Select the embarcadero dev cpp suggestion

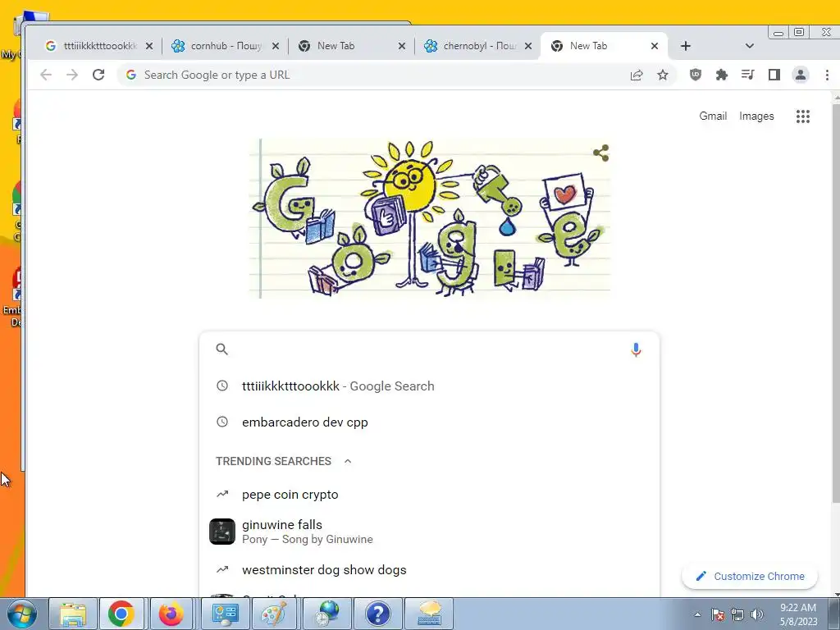coord(428,422)
